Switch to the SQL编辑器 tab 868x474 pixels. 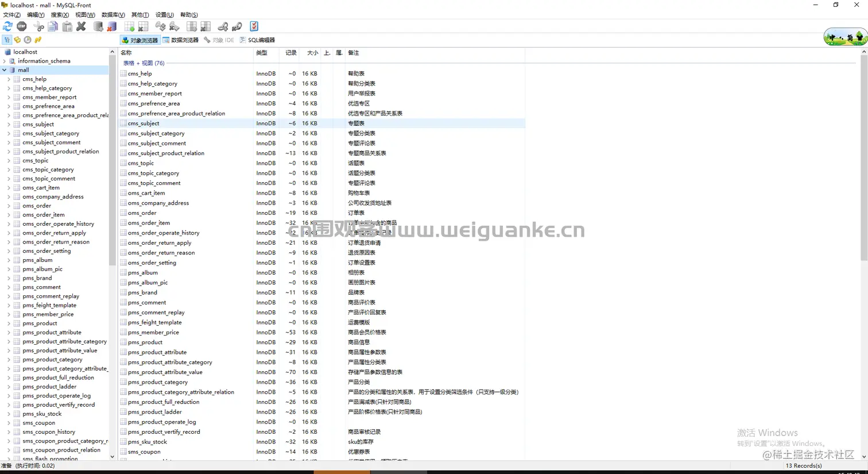pyautogui.click(x=257, y=40)
